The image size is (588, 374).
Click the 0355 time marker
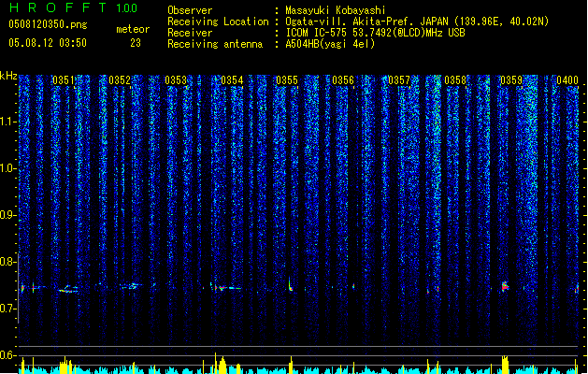(x=287, y=80)
